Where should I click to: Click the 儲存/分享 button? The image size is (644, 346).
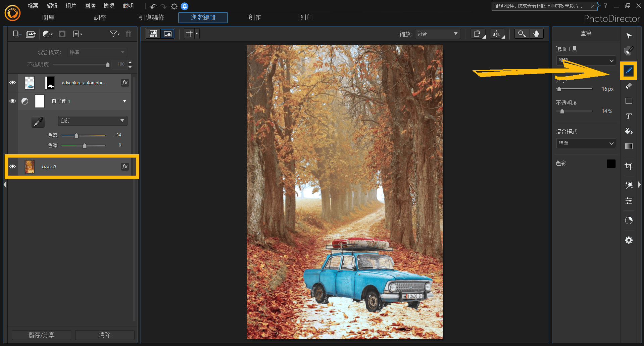(41, 335)
